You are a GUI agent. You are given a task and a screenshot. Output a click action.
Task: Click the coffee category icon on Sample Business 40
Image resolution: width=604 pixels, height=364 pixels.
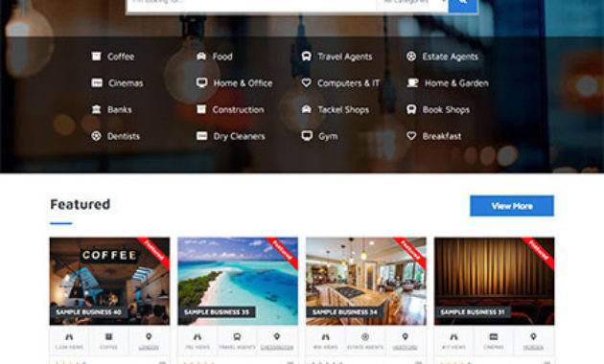[x=109, y=336]
